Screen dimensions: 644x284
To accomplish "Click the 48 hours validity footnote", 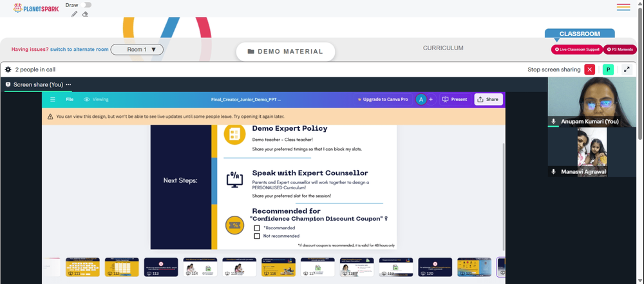I will tap(346, 245).
